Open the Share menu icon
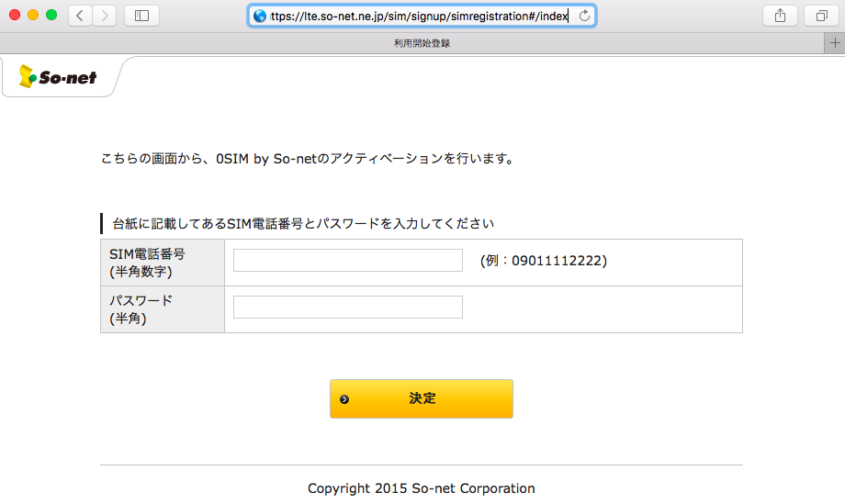This screenshot has width=845, height=504. (781, 16)
